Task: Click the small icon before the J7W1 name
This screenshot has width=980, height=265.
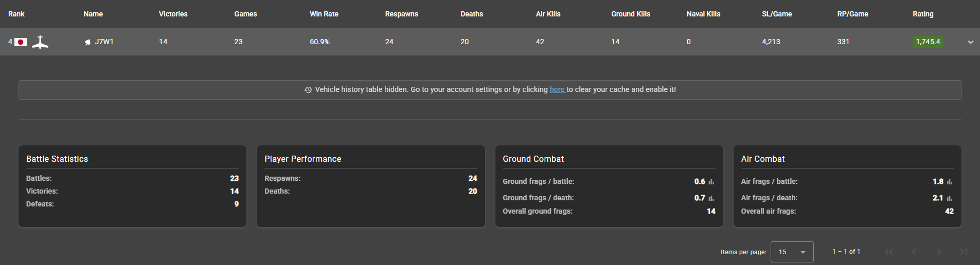Action: click(x=87, y=42)
